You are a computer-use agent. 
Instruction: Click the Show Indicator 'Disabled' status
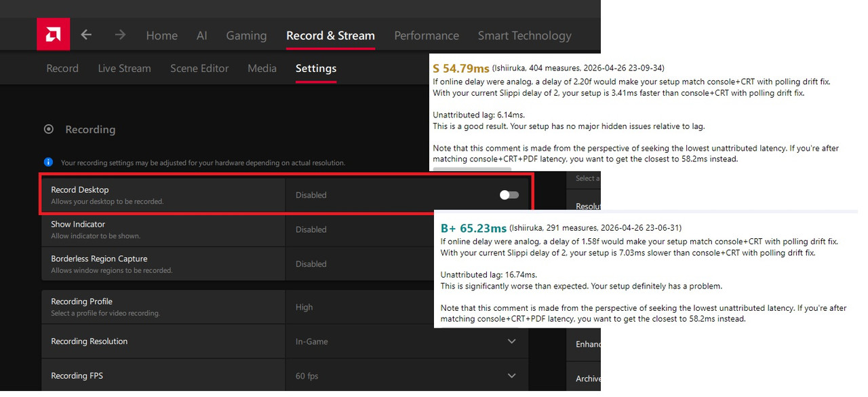click(311, 229)
